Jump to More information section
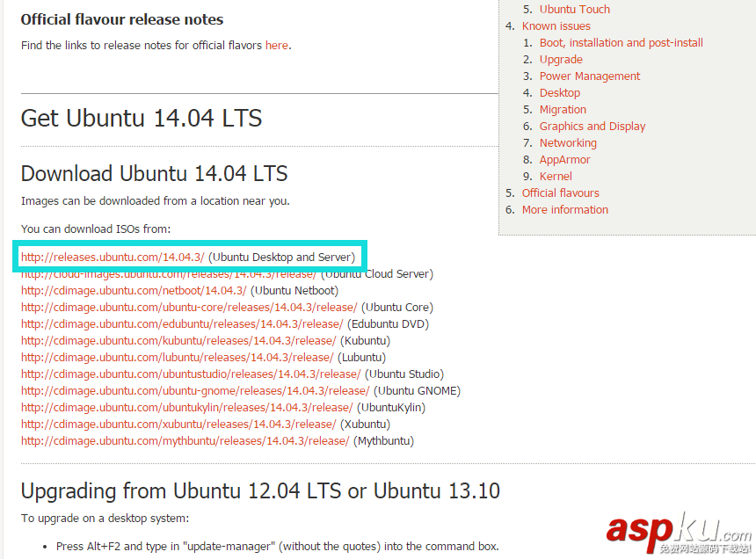 click(x=565, y=209)
